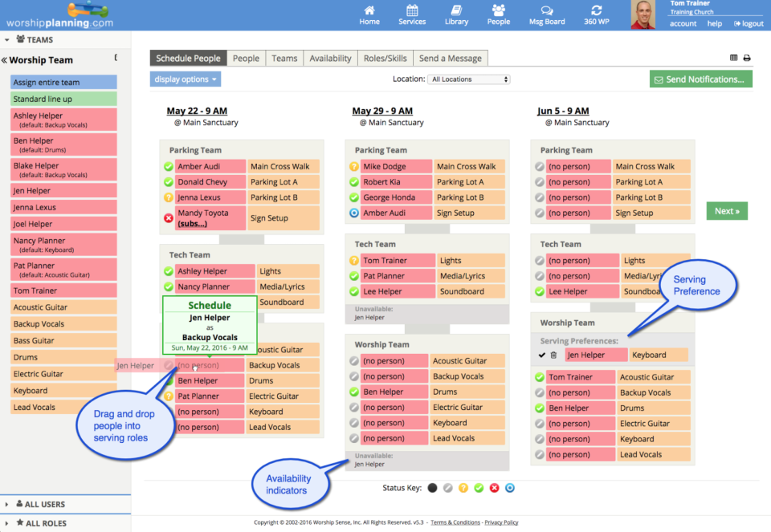
Task: Select the Lead Vocals role in sidebar
Action: pyautogui.click(x=63, y=408)
